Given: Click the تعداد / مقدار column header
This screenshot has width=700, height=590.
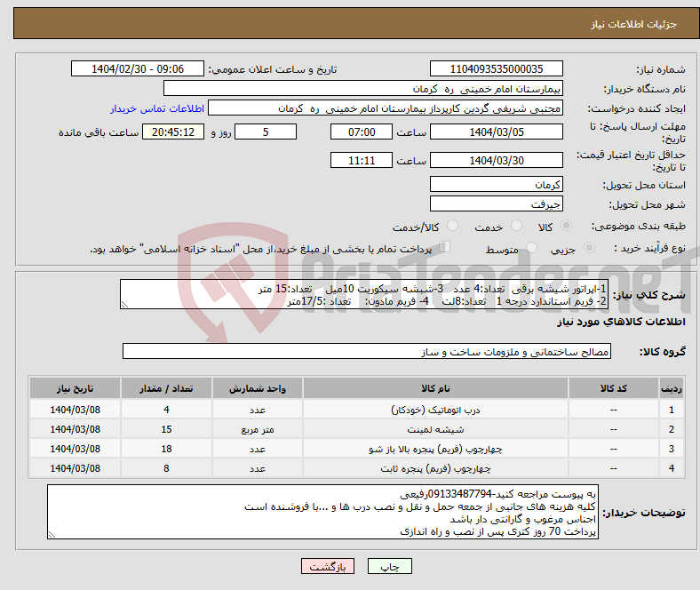Looking at the screenshot, I should pos(166,388).
